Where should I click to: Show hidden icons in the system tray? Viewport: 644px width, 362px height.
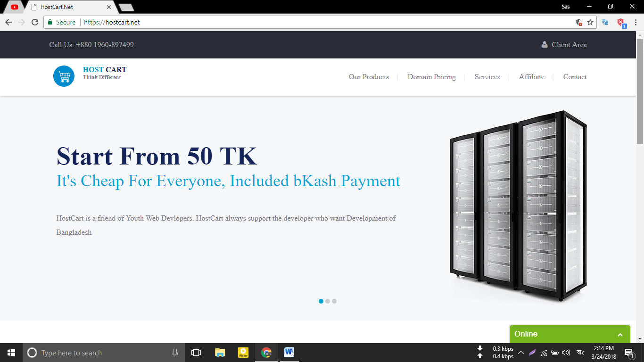(x=521, y=352)
